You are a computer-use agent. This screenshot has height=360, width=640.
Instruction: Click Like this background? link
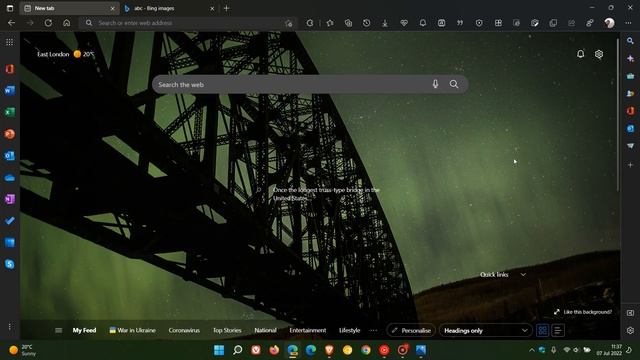point(583,312)
